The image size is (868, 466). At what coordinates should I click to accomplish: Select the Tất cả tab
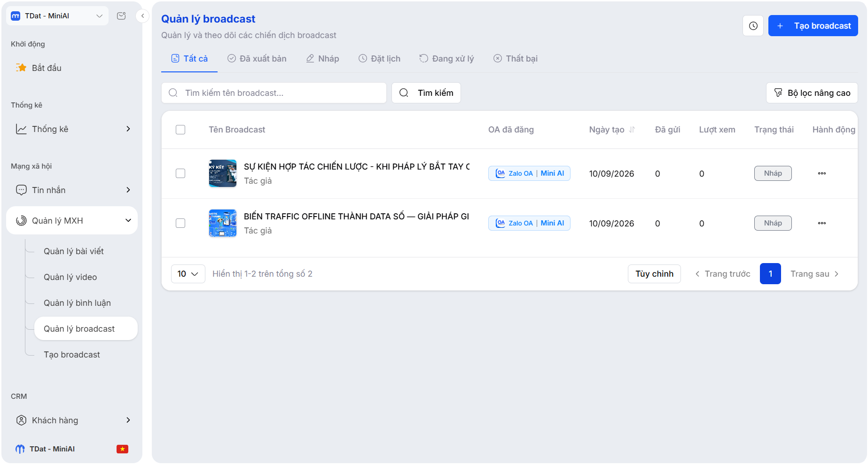click(189, 59)
